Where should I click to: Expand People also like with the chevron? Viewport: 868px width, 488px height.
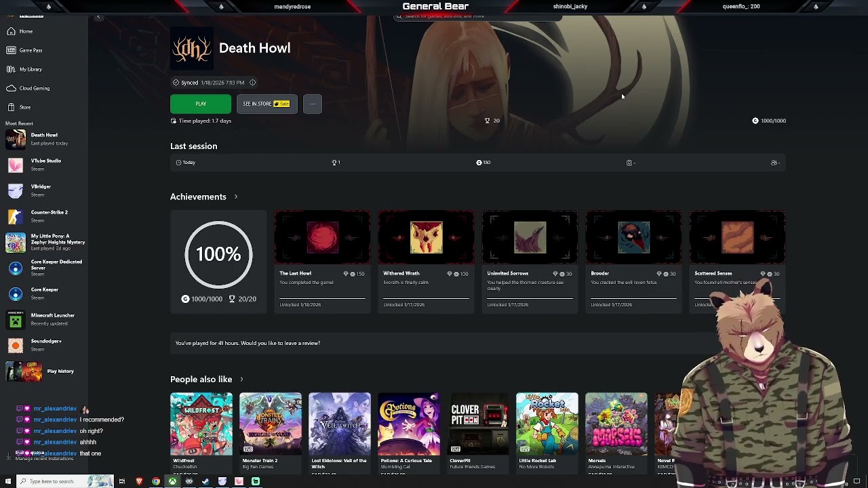241,380
